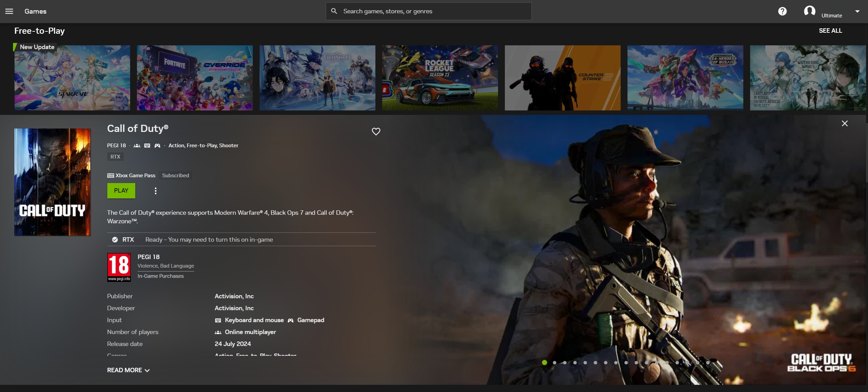Screen dimensions: 868x392
Task: Open the Honkai Star Rail game tile
Action: (72, 78)
